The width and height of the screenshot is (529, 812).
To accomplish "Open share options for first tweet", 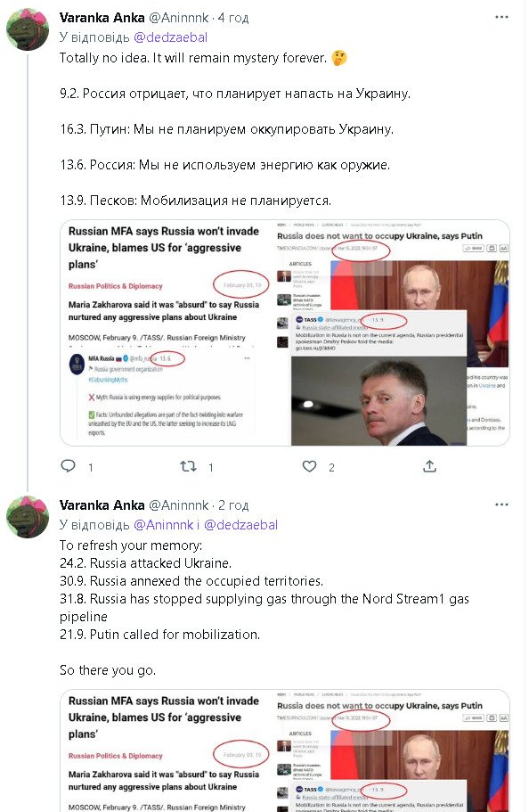I will [x=429, y=466].
